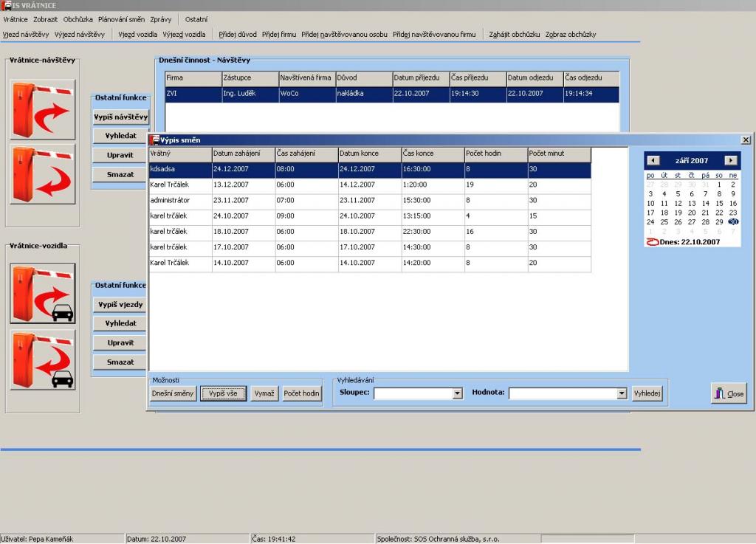Click the Vyhledej search button

coord(647,393)
